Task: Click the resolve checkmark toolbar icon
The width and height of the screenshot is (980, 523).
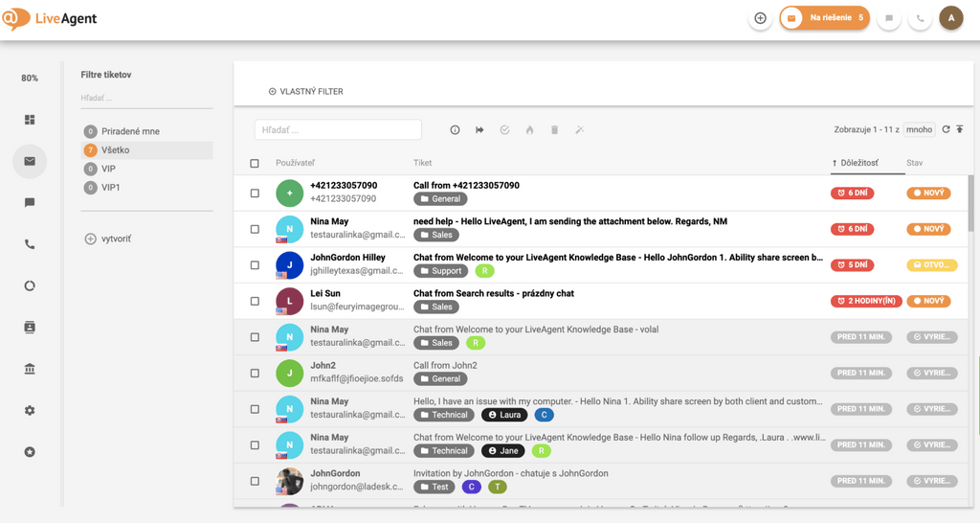Action: click(x=504, y=130)
